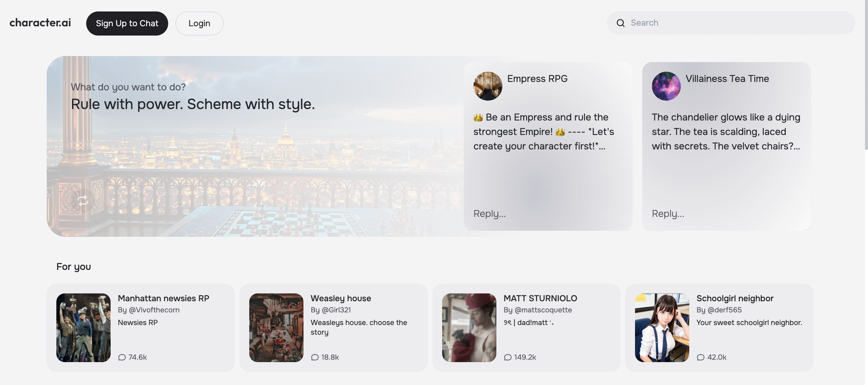Click the character.ai logo
868x385 pixels.
[x=40, y=23]
